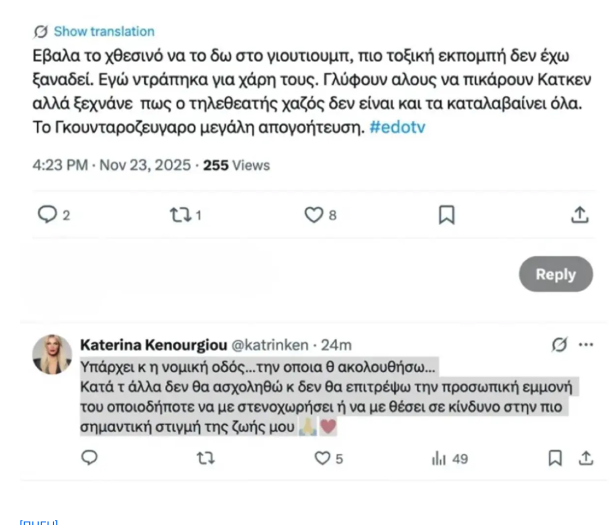The height and width of the screenshot is (525, 611).
Task: Bookmark Katerina's reply
Action: coord(555,458)
